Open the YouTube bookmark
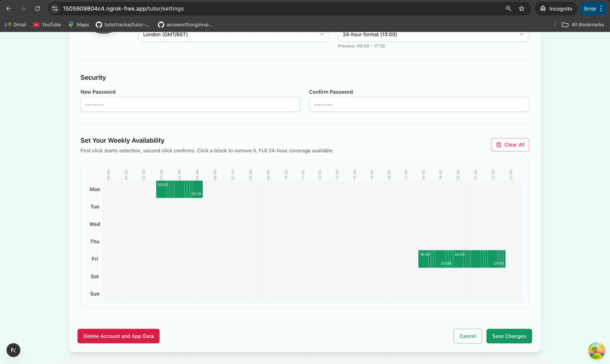The image size is (610, 364). [x=47, y=24]
